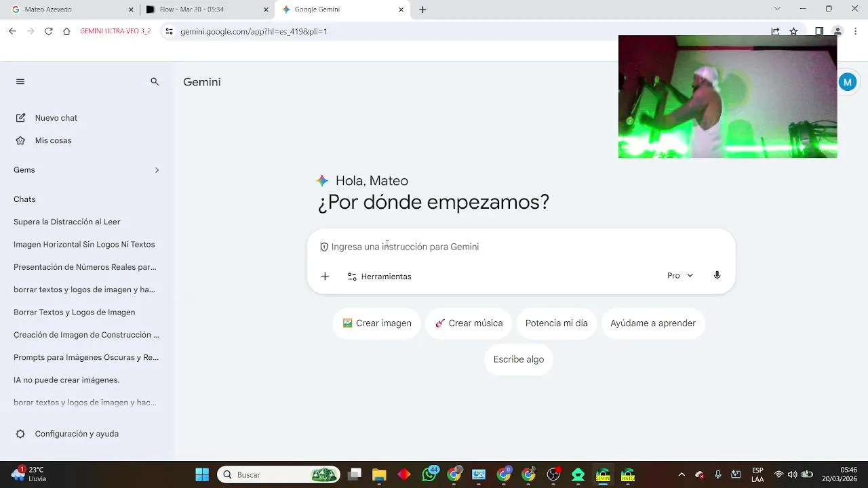Image resolution: width=868 pixels, height=488 pixels.
Task: Click the Gemini prompt input field
Action: (x=521, y=247)
